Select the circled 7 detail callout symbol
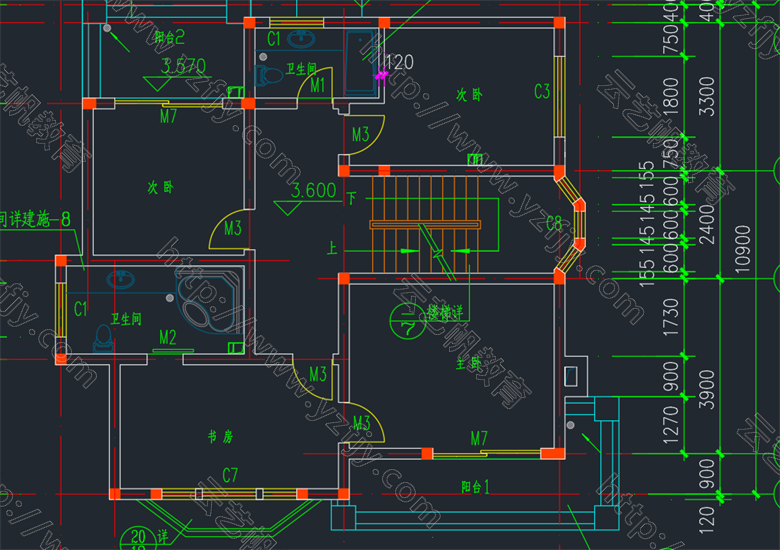The image size is (780, 550). [408, 321]
